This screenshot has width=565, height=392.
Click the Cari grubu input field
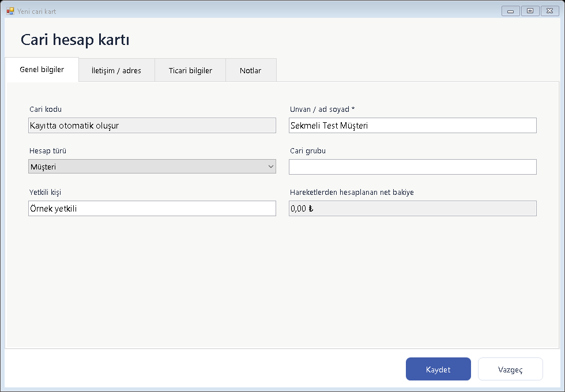pyautogui.click(x=413, y=167)
